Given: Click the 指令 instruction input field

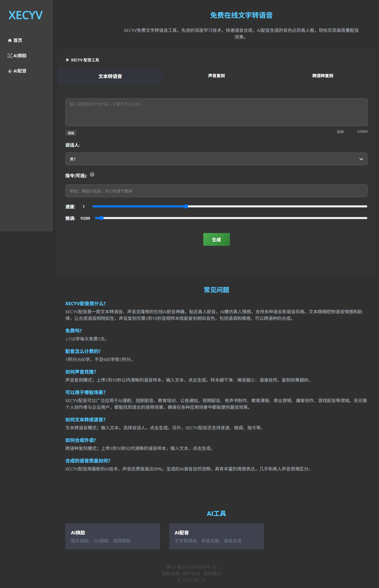Looking at the screenshot, I should coord(216,191).
